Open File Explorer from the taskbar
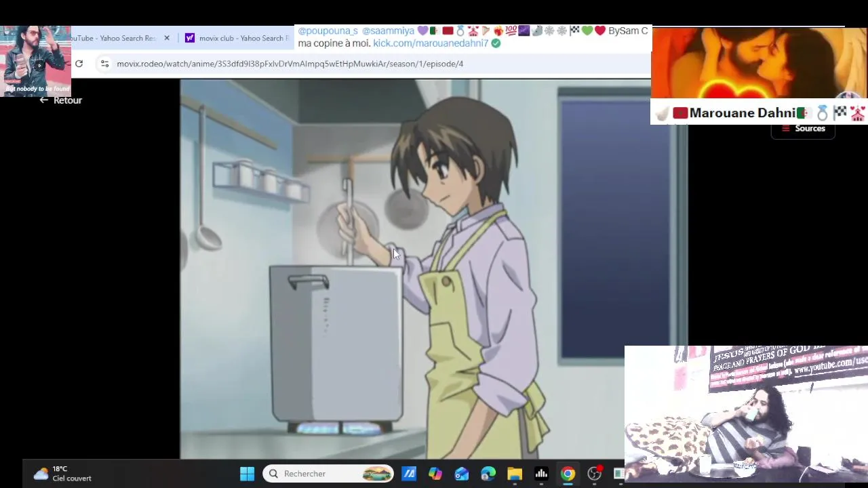Image resolution: width=868 pixels, height=488 pixels. point(515,474)
